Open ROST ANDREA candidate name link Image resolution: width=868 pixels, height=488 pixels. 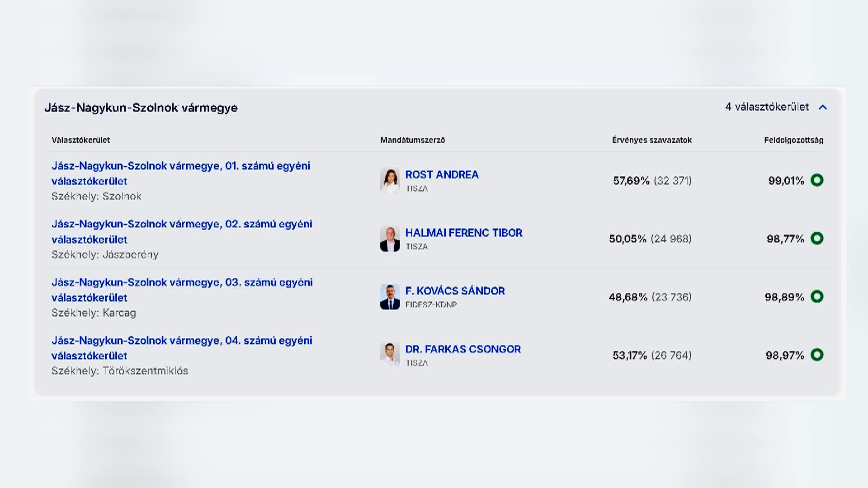click(442, 174)
